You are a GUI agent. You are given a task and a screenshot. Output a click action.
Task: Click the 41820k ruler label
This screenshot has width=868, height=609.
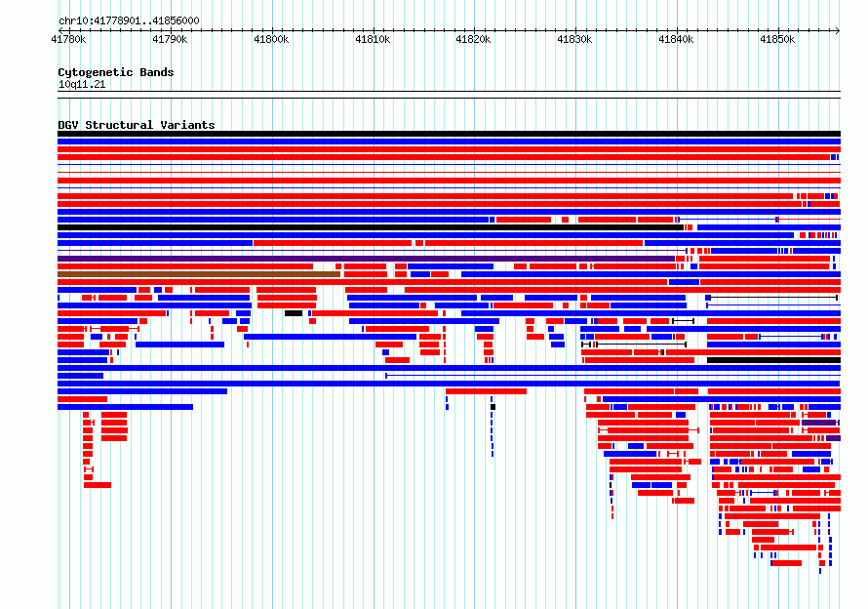click(473, 39)
